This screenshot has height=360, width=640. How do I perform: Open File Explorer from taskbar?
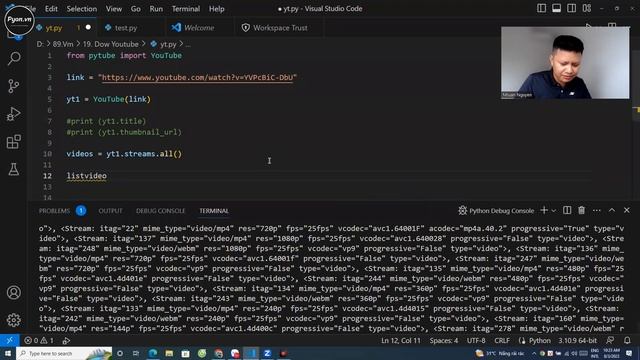[169, 353]
